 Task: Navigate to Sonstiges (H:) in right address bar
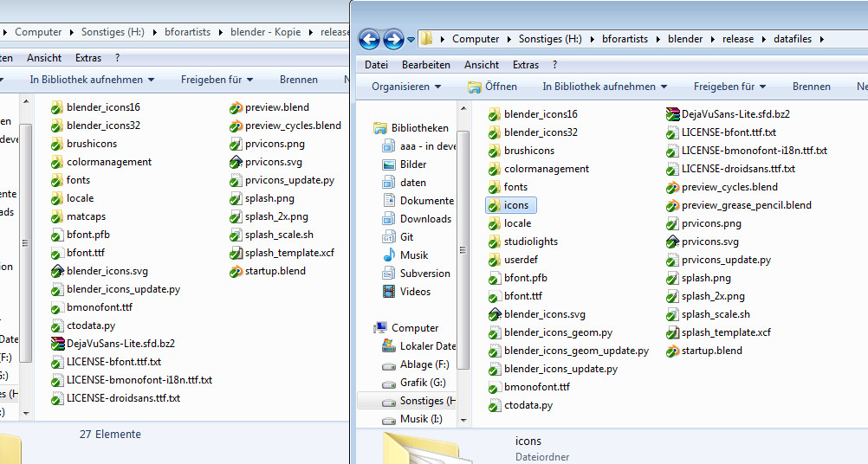(x=550, y=39)
